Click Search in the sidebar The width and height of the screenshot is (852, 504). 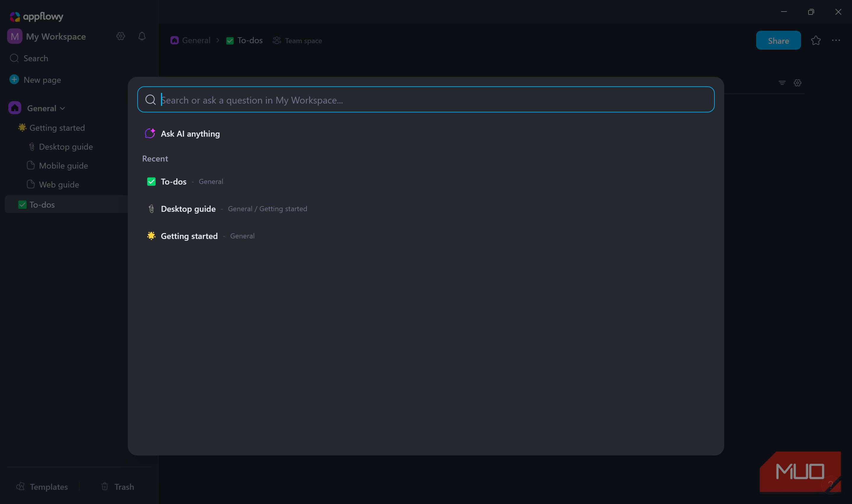pos(36,58)
